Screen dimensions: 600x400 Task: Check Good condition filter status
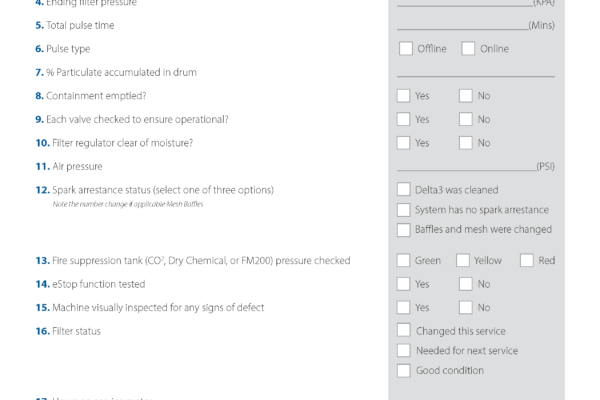point(403,371)
